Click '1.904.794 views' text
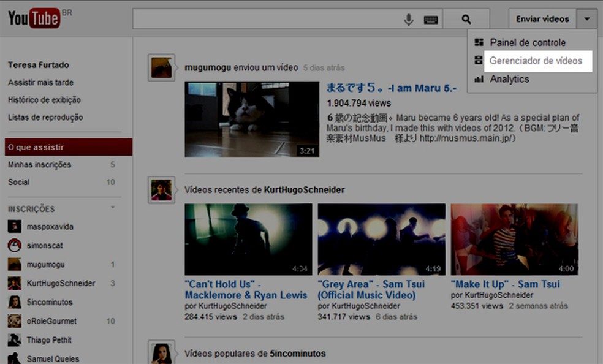This screenshot has width=603, height=364. coord(359,103)
